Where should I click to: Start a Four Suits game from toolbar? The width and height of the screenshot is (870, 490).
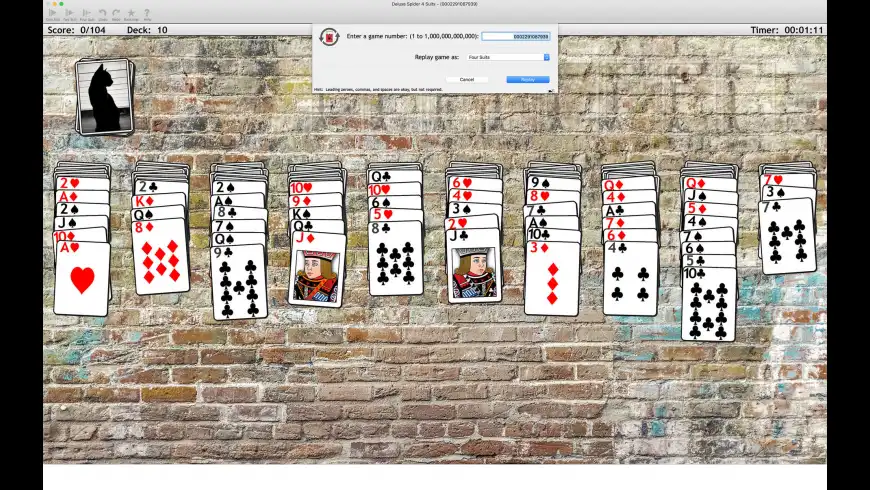87,14
